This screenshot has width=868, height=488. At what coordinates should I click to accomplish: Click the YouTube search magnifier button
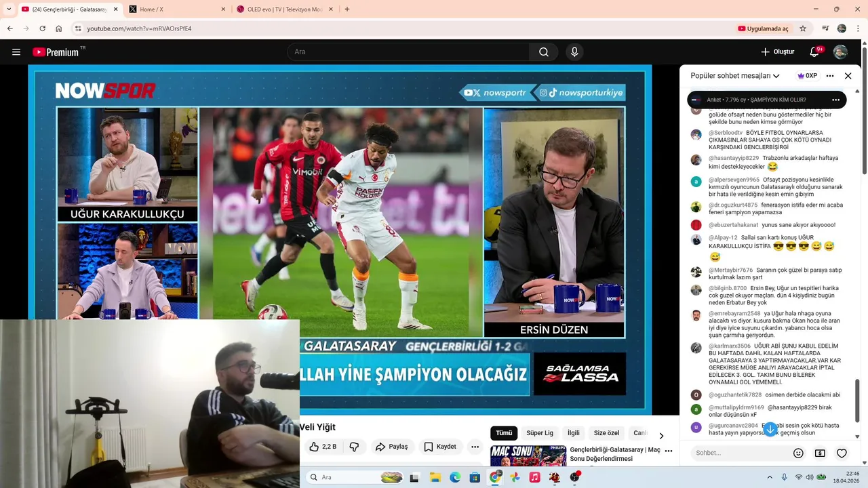coord(544,52)
